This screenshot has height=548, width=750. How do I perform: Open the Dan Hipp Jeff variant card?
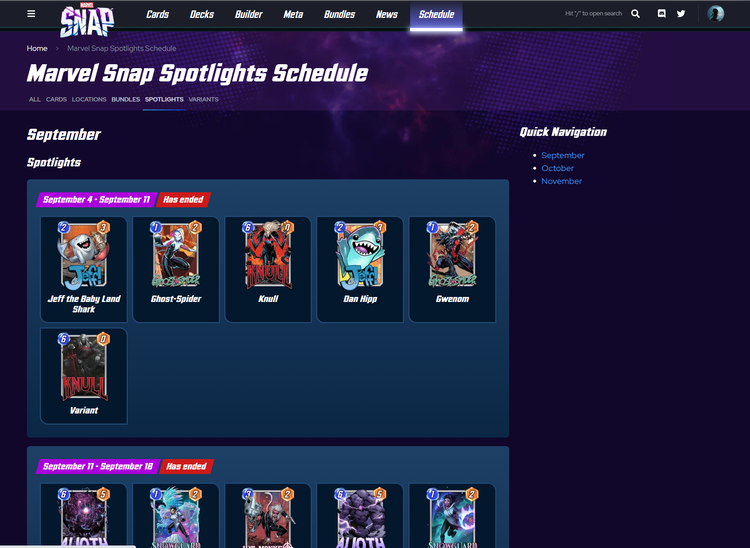point(360,269)
